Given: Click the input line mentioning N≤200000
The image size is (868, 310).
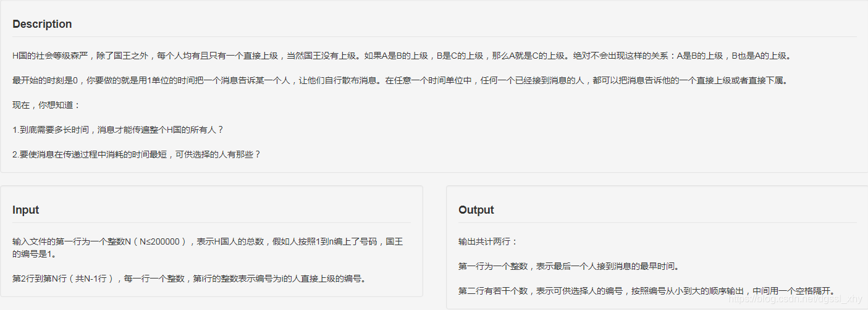Looking at the screenshot, I should pyautogui.click(x=208, y=248).
